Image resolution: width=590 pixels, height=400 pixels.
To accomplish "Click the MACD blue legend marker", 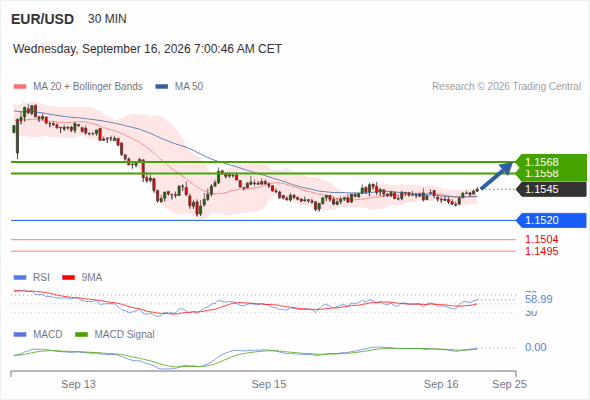I will click(20, 335).
